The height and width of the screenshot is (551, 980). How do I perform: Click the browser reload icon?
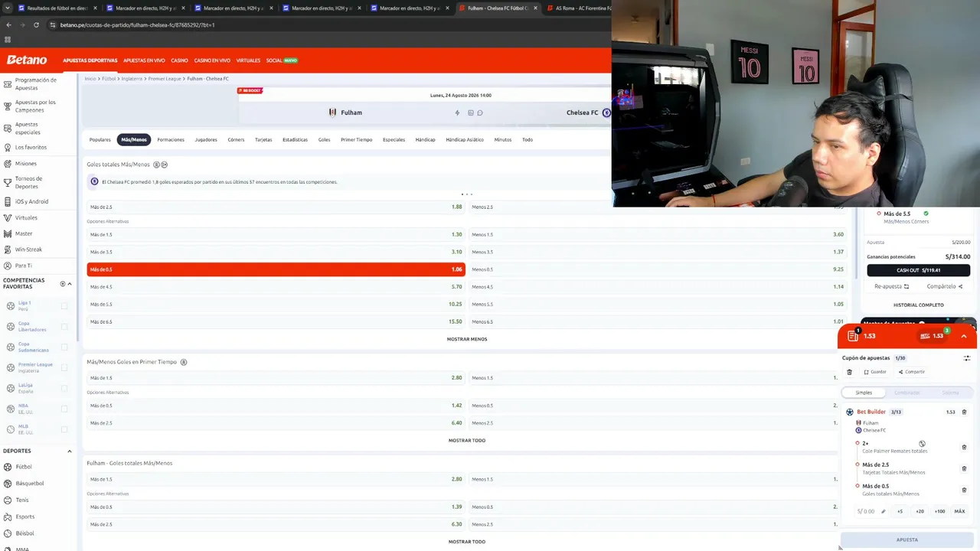click(x=36, y=24)
